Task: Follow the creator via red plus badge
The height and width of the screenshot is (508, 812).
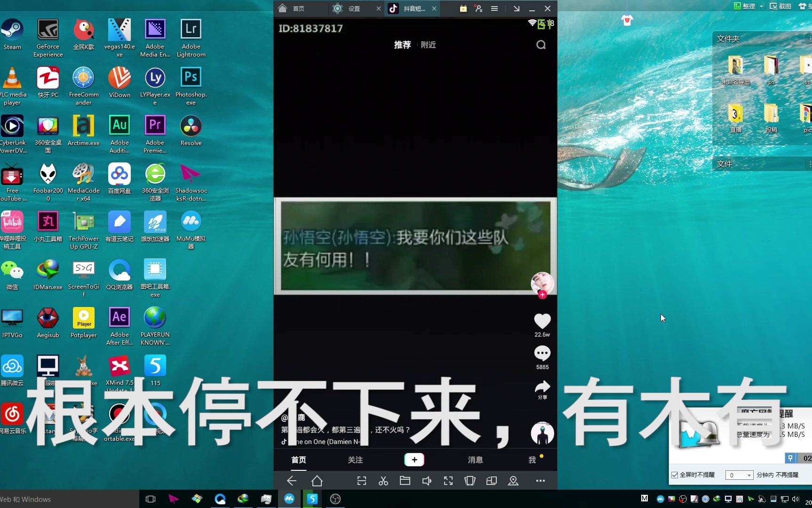Action: coord(542,295)
